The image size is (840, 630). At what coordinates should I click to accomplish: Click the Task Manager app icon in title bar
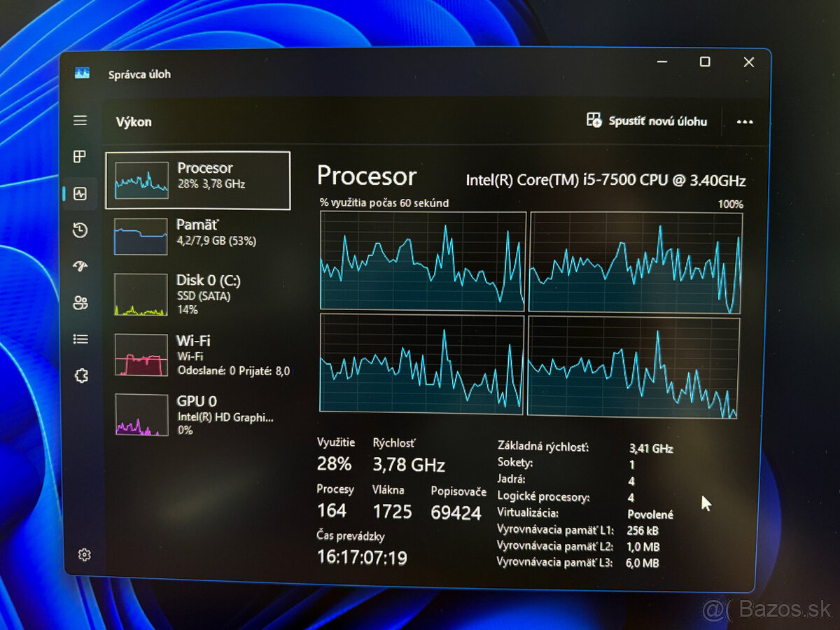pyautogui.click(x=83, y=73)
